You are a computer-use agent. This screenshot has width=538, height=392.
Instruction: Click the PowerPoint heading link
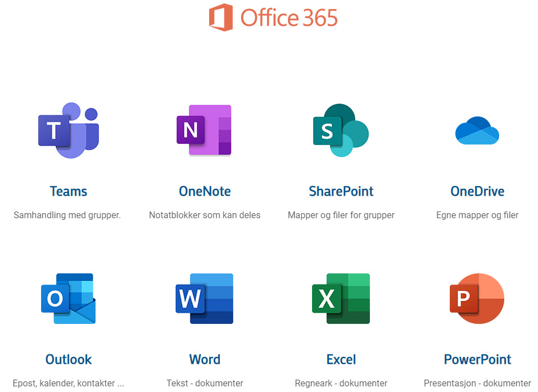(x=477, y=359)
